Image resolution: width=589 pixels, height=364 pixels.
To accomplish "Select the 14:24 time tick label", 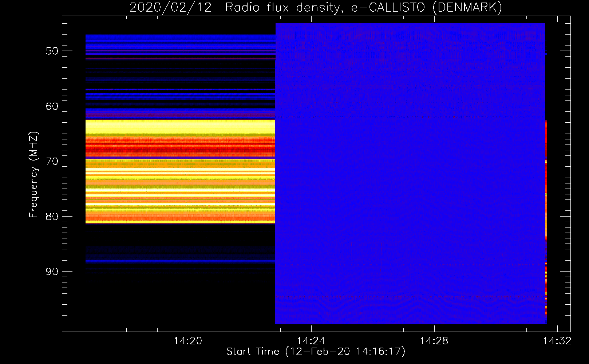I will click(x=311, y=341).
